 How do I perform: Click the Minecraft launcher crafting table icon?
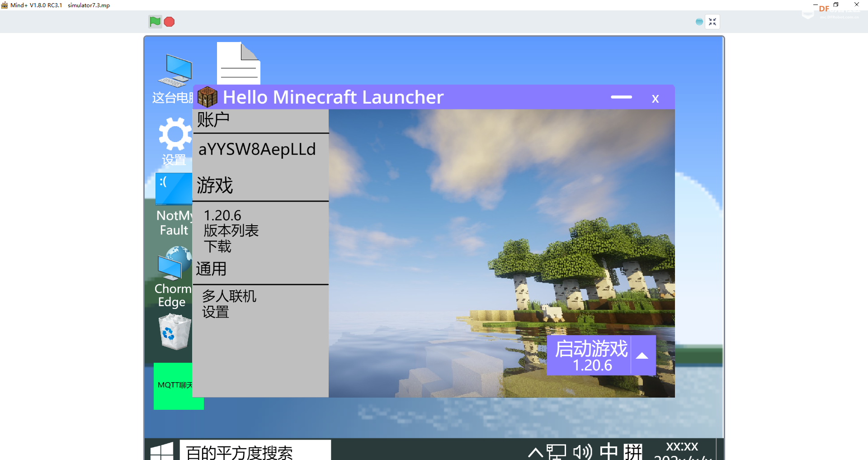click(208, 97)
